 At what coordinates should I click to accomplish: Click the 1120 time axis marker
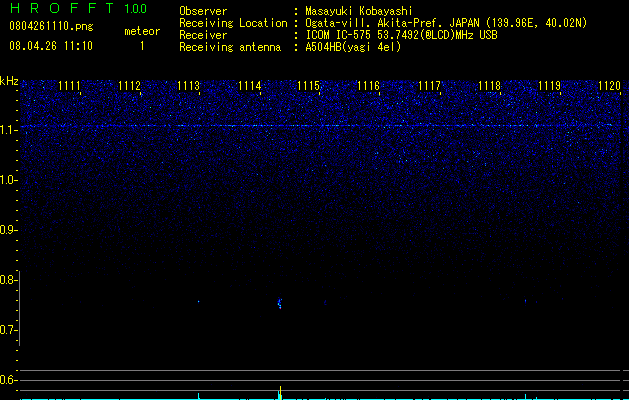click(609, 86)
